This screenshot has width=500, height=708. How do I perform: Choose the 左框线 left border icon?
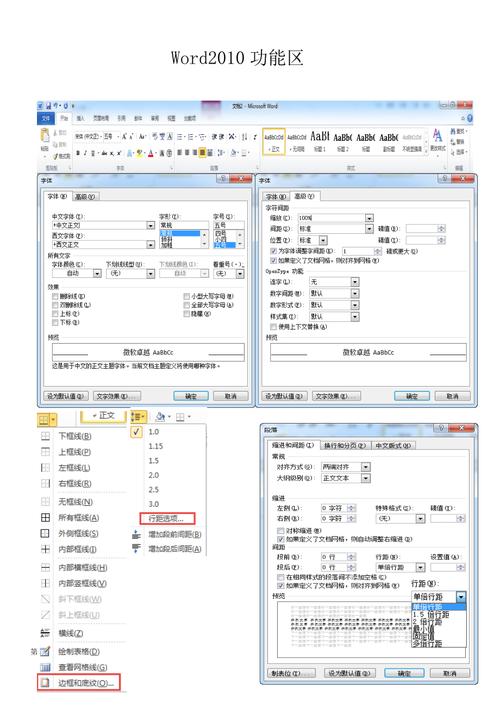(x=45, y=467)
